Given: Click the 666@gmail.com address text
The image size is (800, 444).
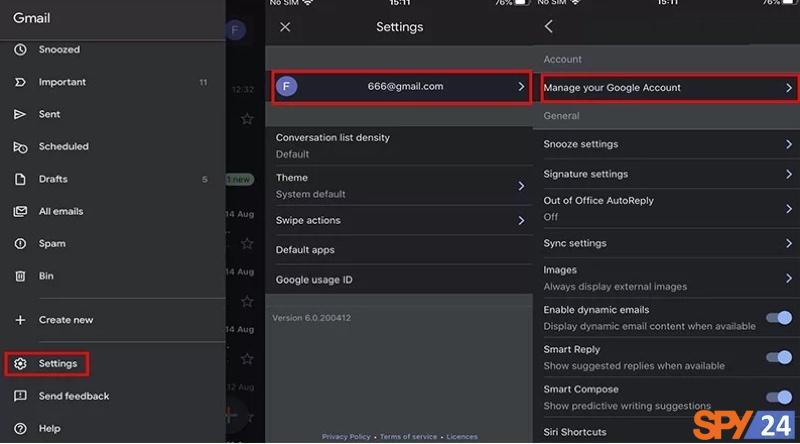Looking at the screenshot, I should point(406,86).
